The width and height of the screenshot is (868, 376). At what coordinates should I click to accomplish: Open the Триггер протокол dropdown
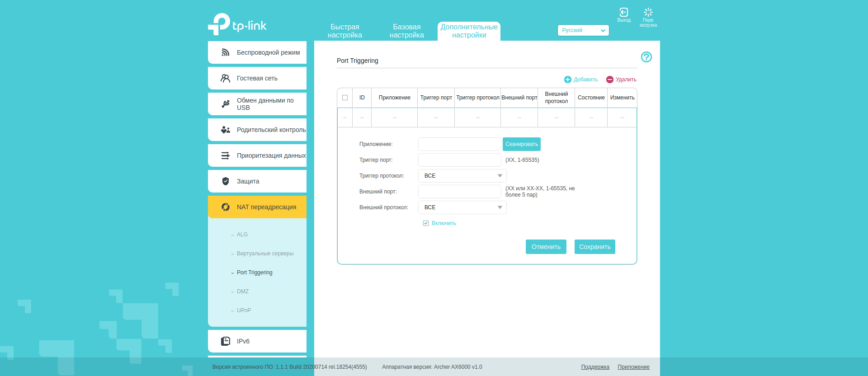tap(462, 176)
